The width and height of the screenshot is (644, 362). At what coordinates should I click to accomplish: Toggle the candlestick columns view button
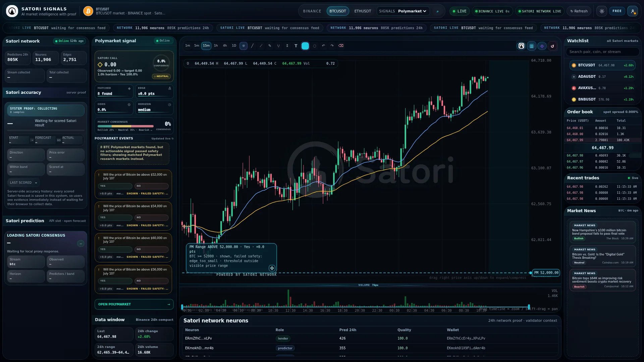point(532,46)
